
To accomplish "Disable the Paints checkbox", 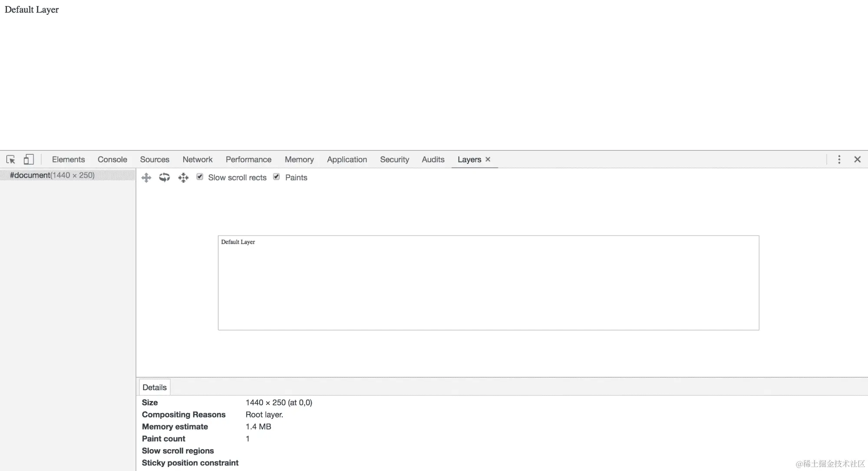I will (x=277, y=177).
